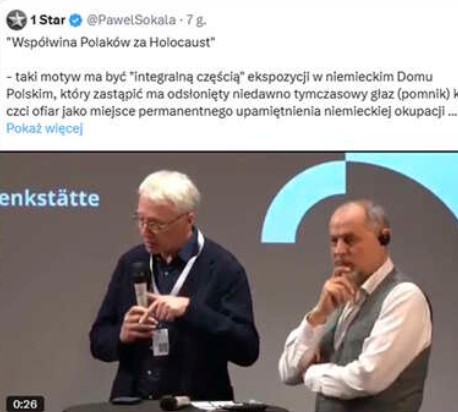
Task: Click the 7 g. post timestamp
Action: pyautogui.click(x=196, y=20)
